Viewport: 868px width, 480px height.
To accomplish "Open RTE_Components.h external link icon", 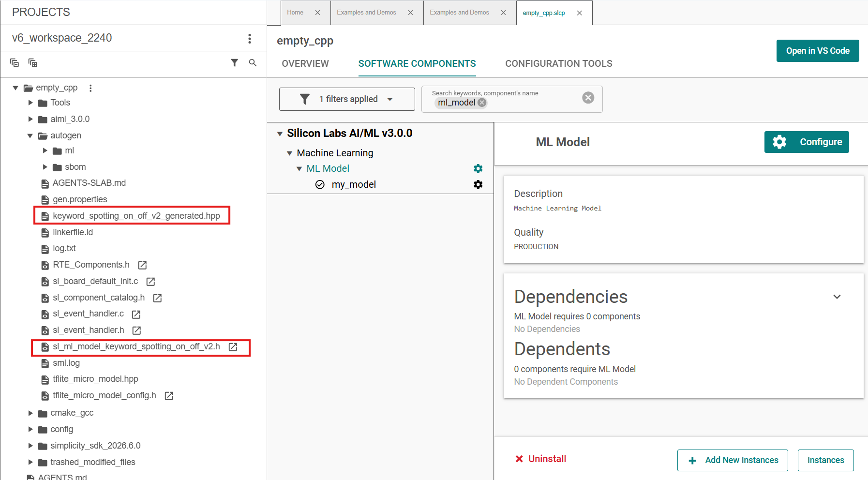I will click(142, 265).
